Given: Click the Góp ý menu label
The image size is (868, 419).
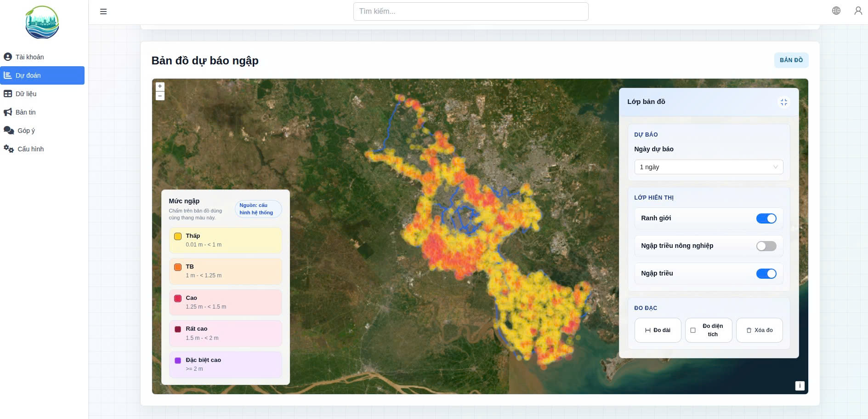Looking at the screenshot, I should (26, 131).
